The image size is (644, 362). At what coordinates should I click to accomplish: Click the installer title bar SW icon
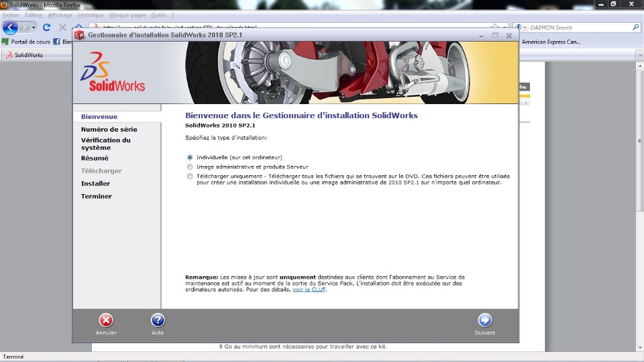(x=79, y=35)
